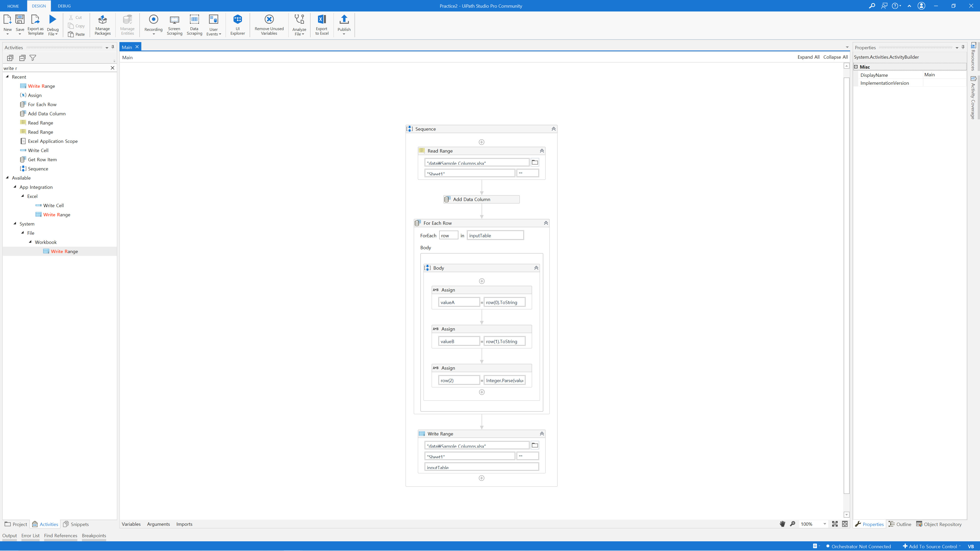Viewport: 980px width, 551px height.
Task: Switch to the DEBUG ribbon tab
Action: 64,6
